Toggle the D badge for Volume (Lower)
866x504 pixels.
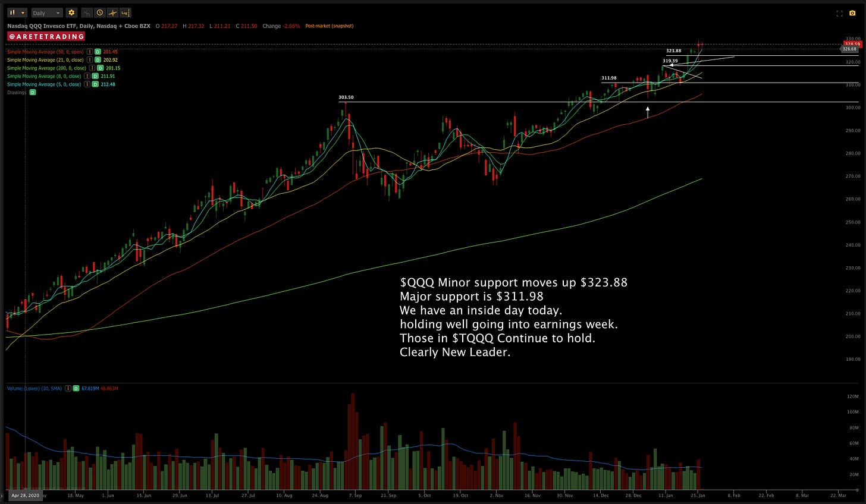(76, 388)
